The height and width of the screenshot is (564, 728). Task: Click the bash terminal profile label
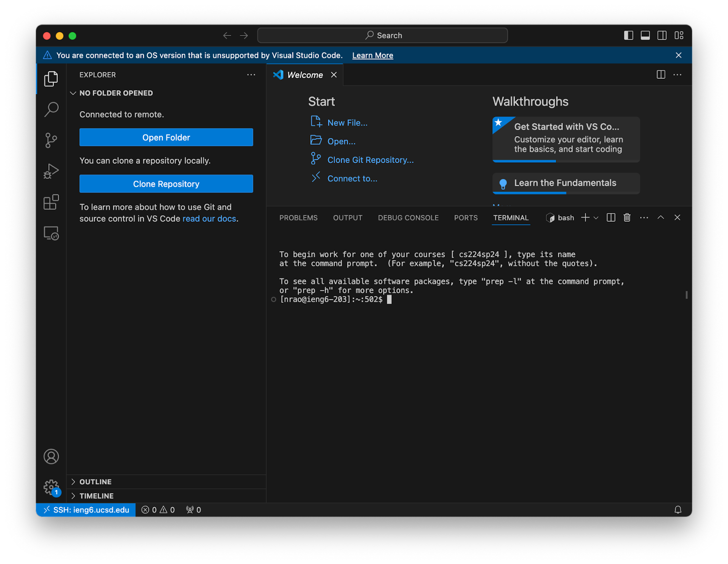pos(560,218)
